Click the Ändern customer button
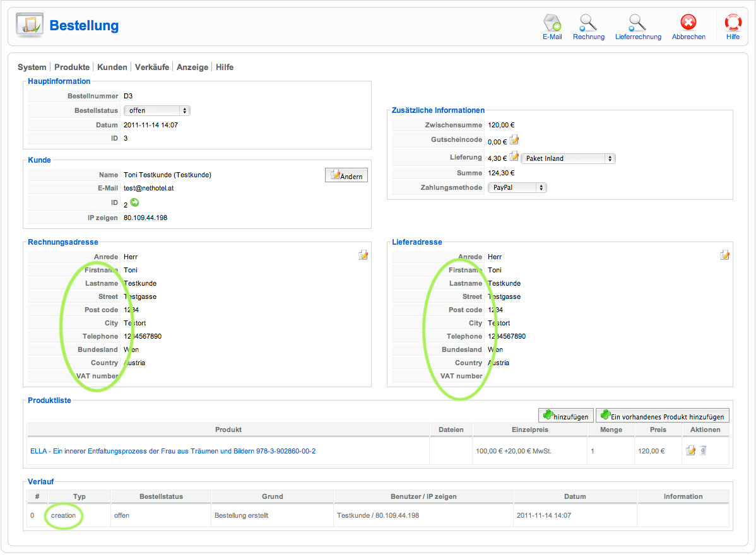Screen dimensions: 756x555 point(346,175)
